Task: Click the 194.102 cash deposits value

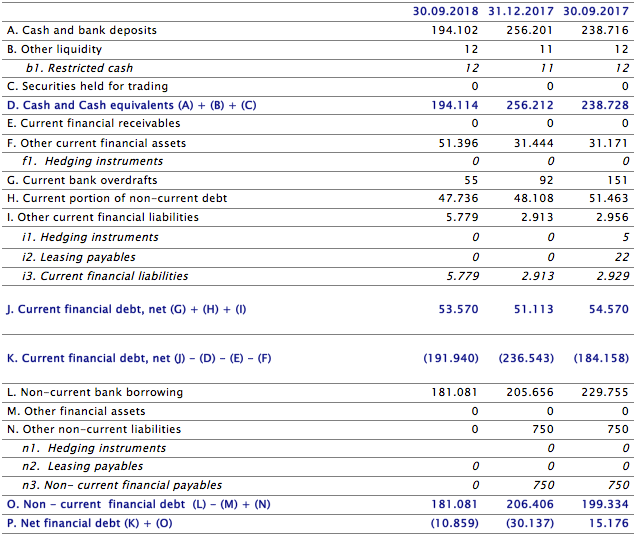Action: [454, 30]
